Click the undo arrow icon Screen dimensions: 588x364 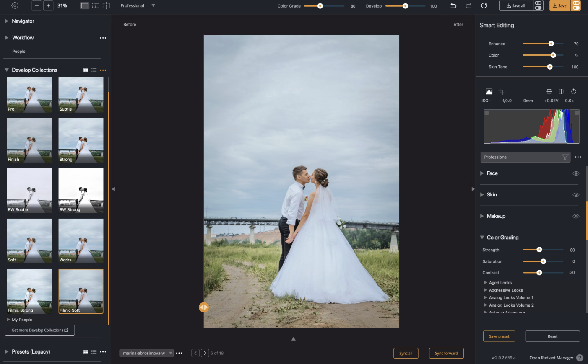pyautogui.click(x=453, y=5)
